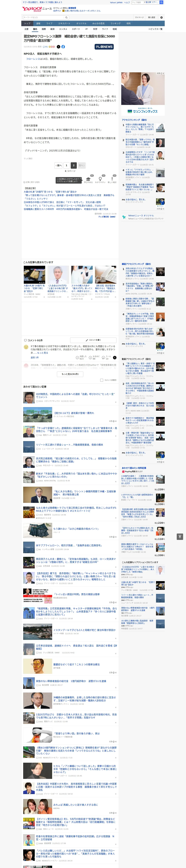Click うーん reaction on first comment

(107, 357)
